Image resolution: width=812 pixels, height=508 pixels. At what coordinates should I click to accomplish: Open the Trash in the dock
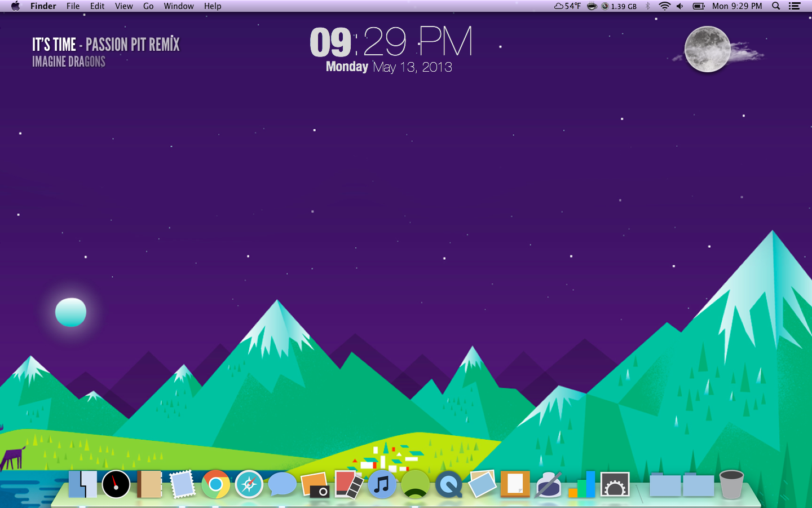pos(731,484)
